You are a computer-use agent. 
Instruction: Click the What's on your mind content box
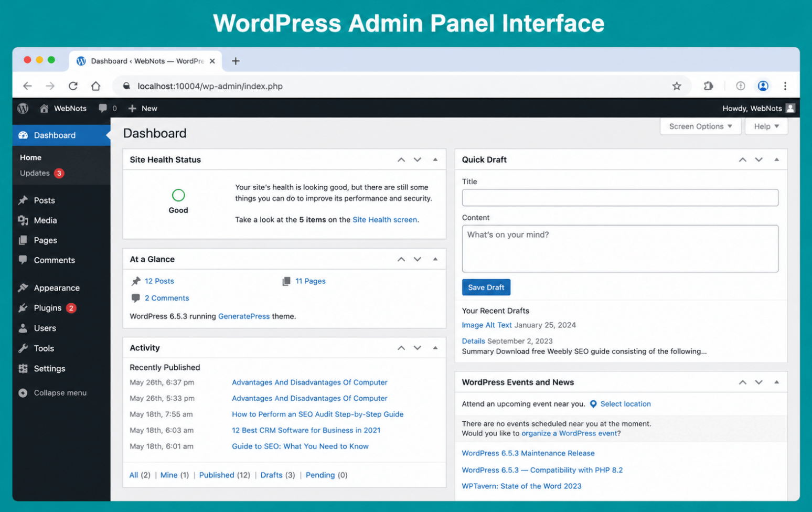pos(620,249)
